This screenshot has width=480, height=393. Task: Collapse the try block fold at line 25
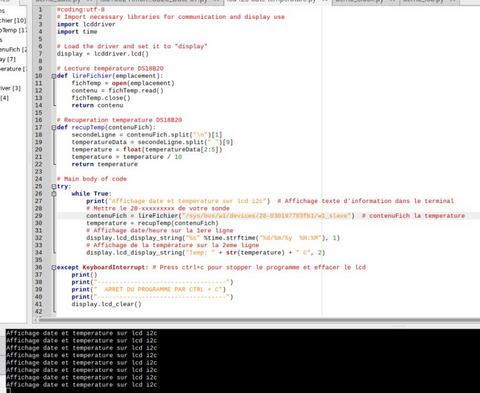pyautogui.click(x=54, y=187)
